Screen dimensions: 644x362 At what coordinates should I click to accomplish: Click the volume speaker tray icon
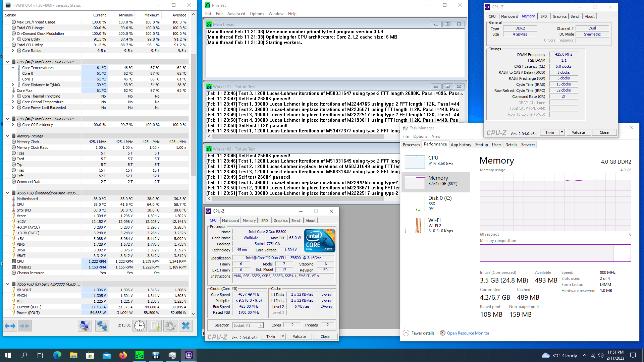pos(600,355)
